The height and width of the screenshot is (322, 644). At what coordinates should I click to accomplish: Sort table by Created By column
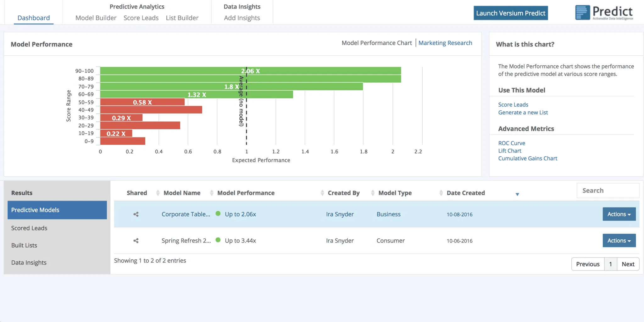coord(343,193)
